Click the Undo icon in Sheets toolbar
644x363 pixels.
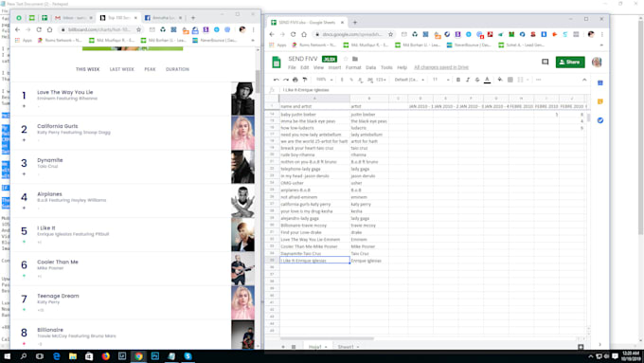pyautogui.click(x=277, y=80)
